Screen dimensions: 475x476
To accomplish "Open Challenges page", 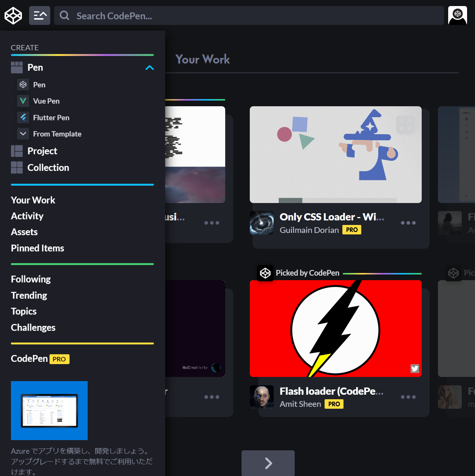I will coord(33,327).
